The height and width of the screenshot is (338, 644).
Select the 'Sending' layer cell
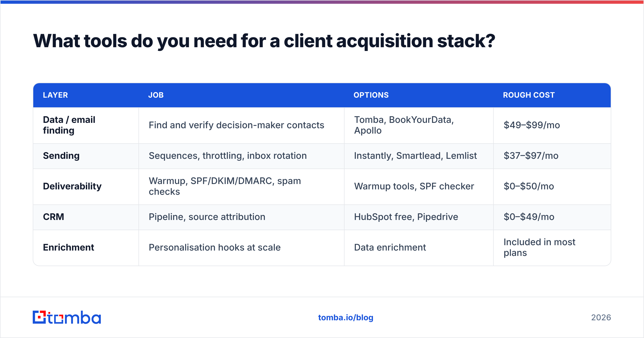pyautogui.click(x=86, y=156)
